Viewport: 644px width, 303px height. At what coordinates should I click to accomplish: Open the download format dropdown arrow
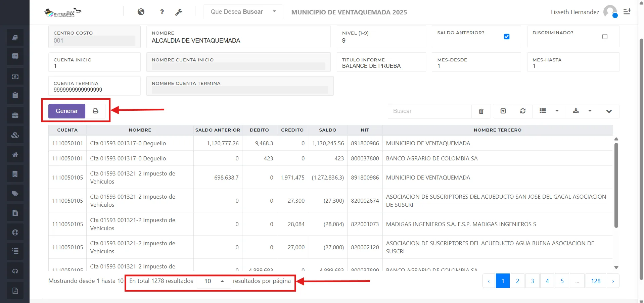coord(590,111)
